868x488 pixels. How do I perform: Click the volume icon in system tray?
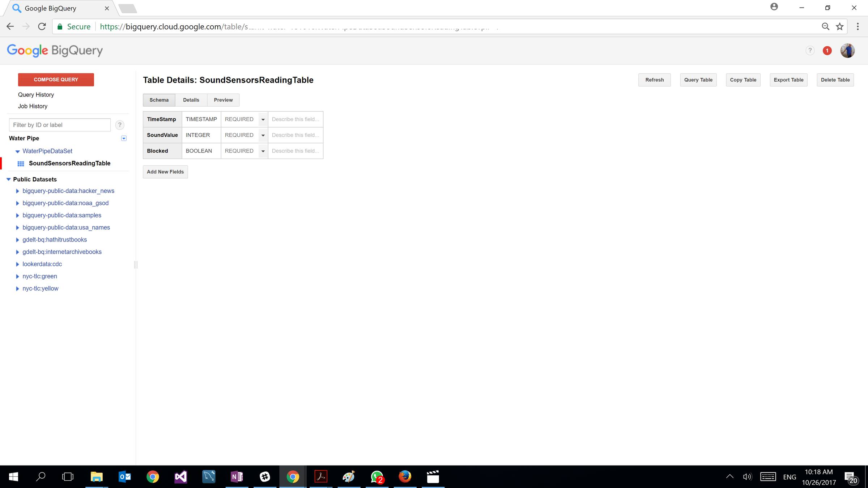747,477
